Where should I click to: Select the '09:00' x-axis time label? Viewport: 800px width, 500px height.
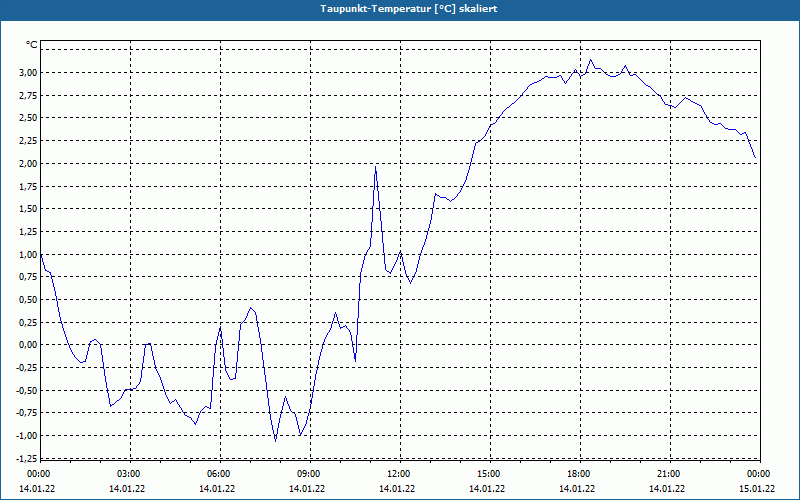click(x=308, y=474)
